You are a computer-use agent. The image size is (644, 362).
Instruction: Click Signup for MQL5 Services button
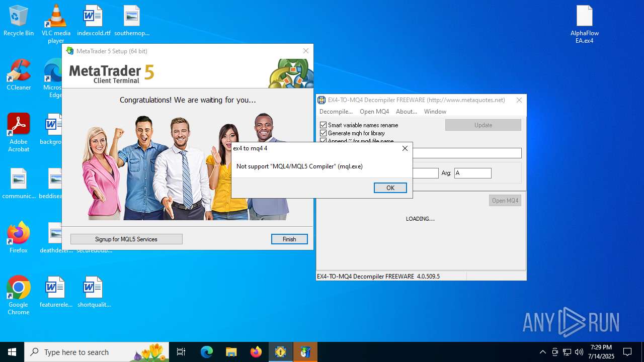click(x=126, y=239)
